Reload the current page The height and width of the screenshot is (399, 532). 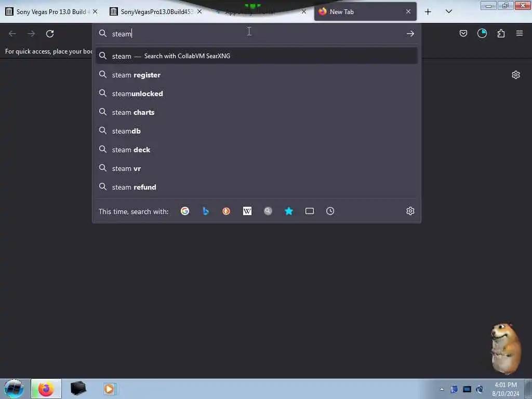pyautogui.click(x=50, y=33)
